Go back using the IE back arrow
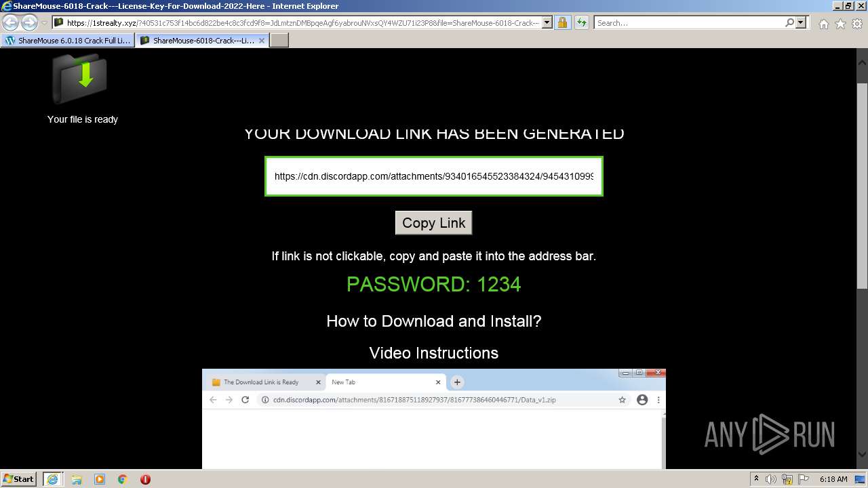The height and width of the screenshot is (488, 868). pos(10,22)
